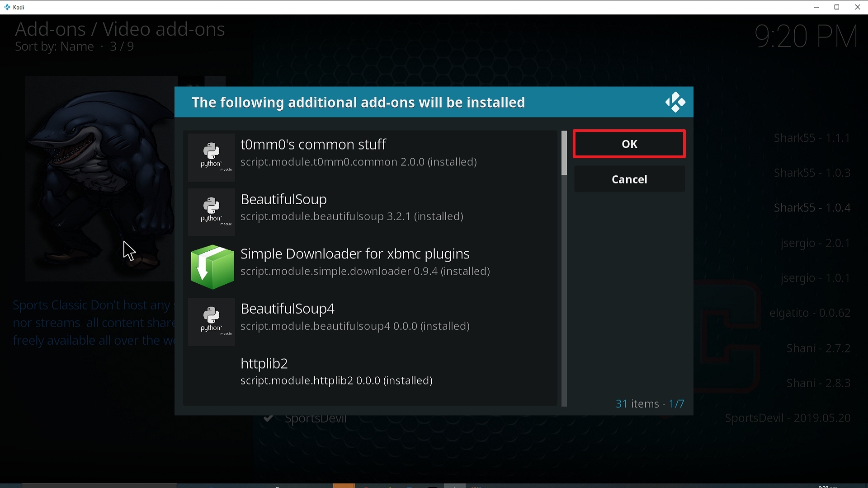Image resolution: width=868 pixels, height=488 pixels.
Task: Select the "jsergio - 1.0.1" version row
Action: pos(815,278)
